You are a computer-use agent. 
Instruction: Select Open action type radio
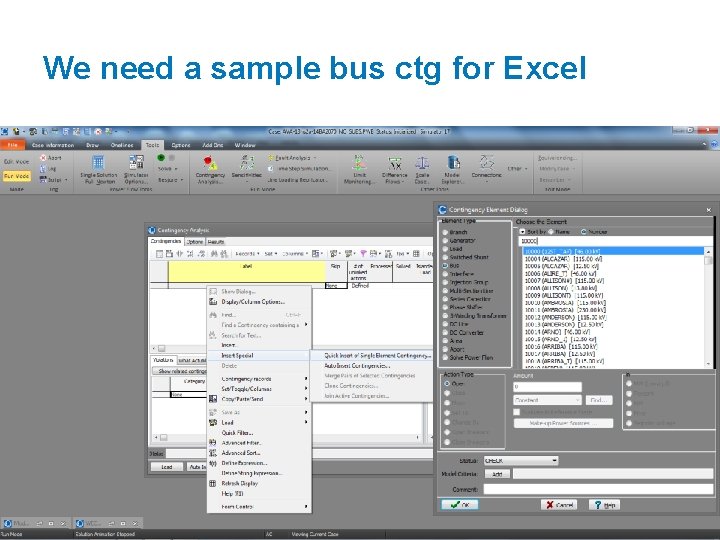pos(447,383)
